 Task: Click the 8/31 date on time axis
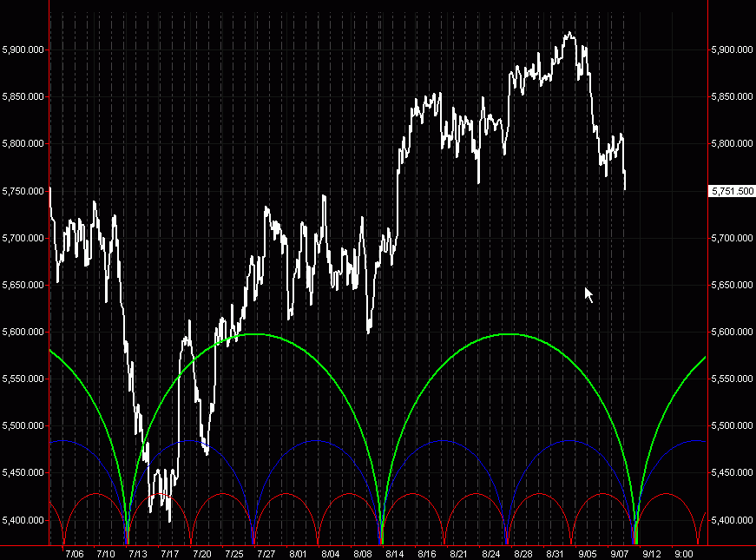tap(555, 554)
